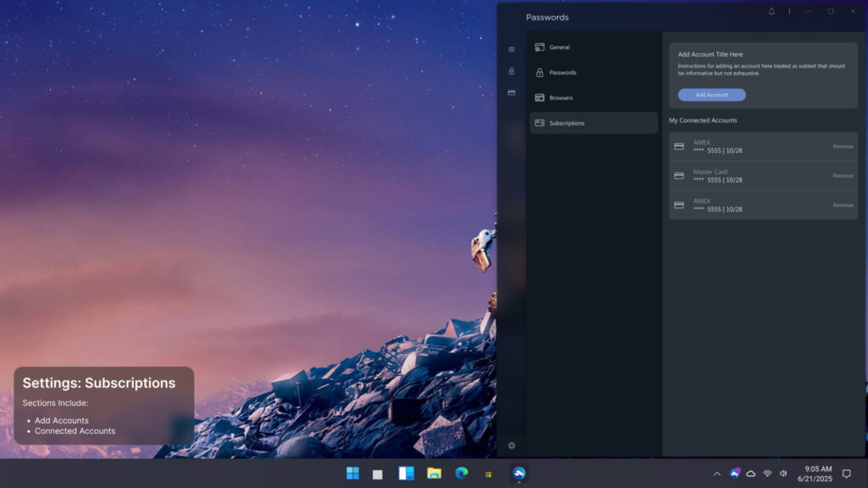Click the Passwords lock icon in the nav list
868x488 pixels.
tap(542, 72)
